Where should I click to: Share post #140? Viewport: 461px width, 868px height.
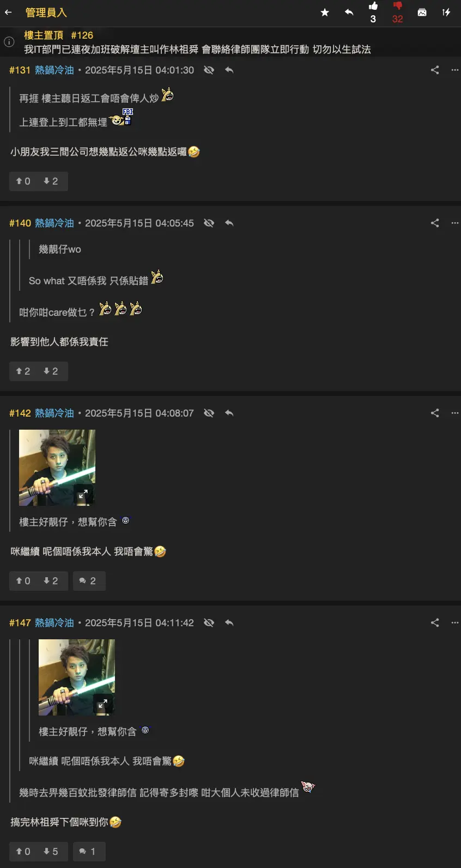[435, 223]
